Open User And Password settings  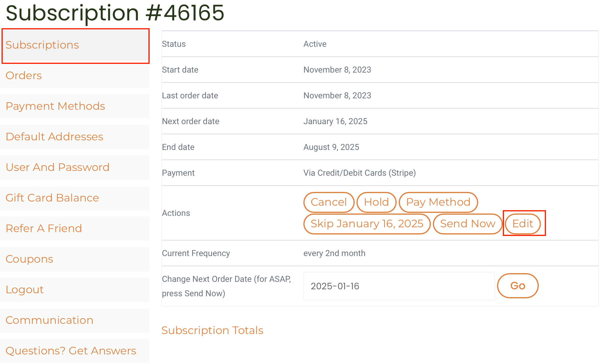click(x=58, y=167)
